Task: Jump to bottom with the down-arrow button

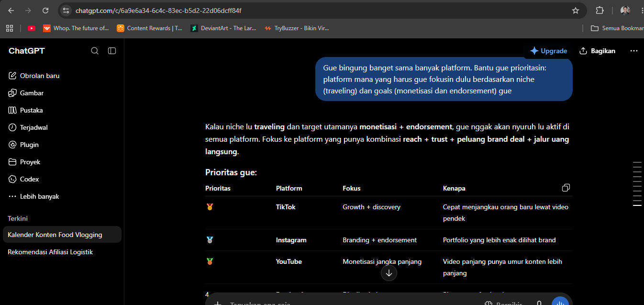Action: click(389, 273)
